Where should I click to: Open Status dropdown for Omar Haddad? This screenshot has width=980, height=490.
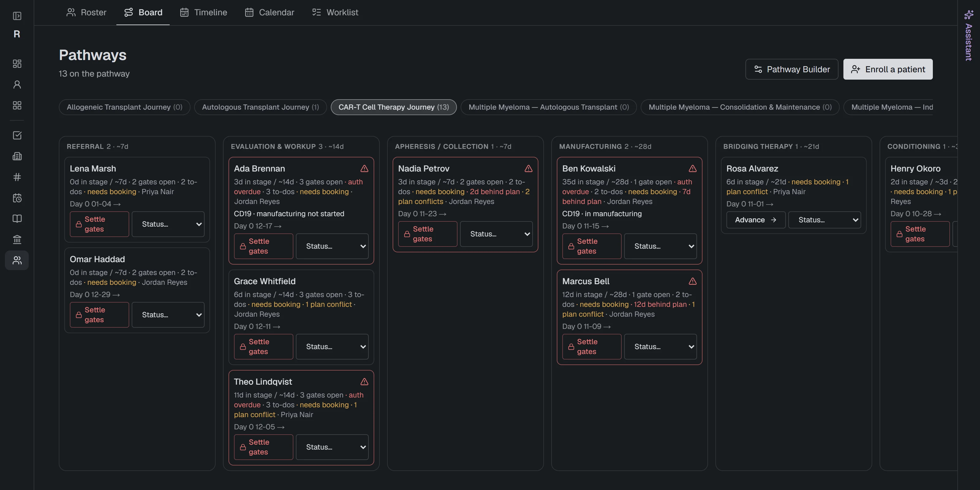(x=168, y=315)
